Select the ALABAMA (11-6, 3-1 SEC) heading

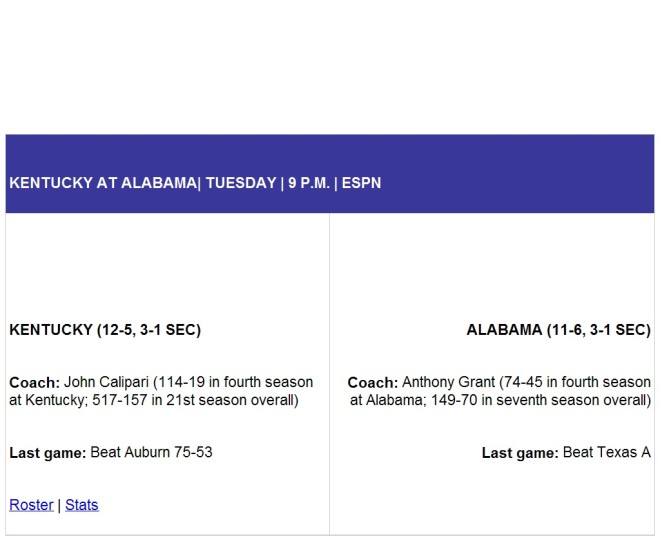point(559,330)
